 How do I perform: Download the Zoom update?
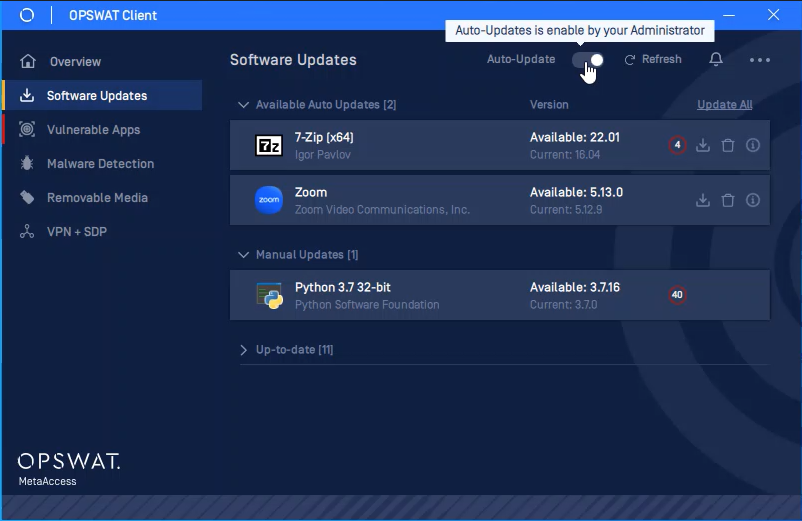coord(703,200)
